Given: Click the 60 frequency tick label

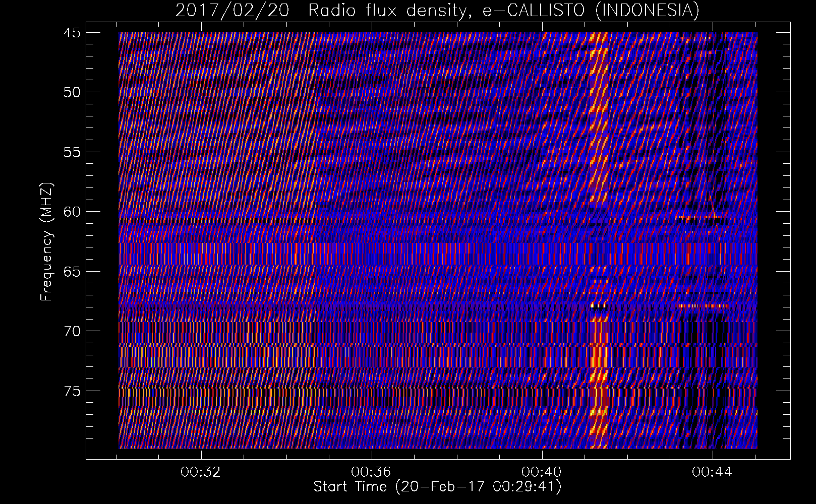Looking at the screenshot, I should coord(72,212).
